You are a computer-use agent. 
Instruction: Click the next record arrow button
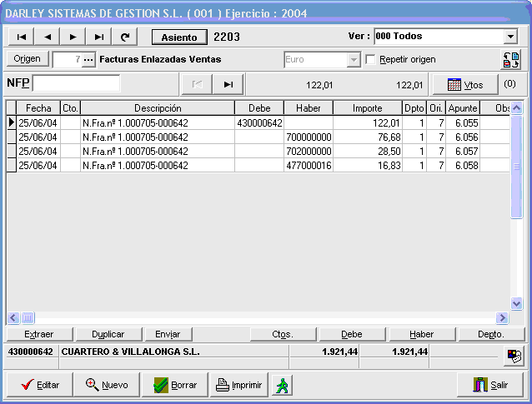[x=73, y=37]
